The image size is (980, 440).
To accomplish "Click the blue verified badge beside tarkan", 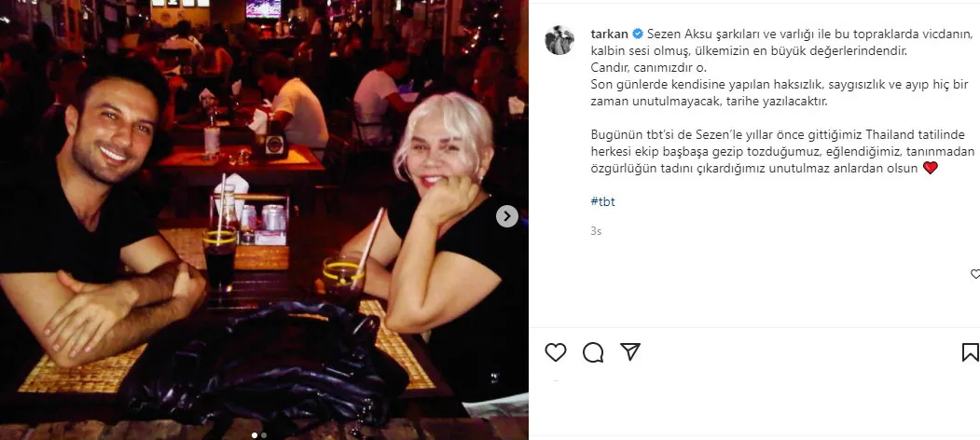I will click(x=638, y=34).
